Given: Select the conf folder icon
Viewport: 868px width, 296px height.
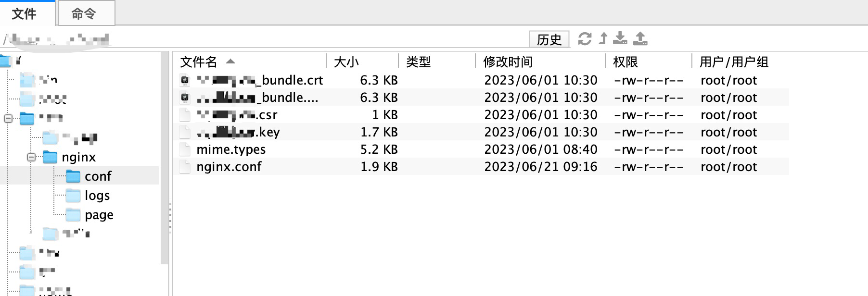Looking at the screenshot, I should pos(73,176).
